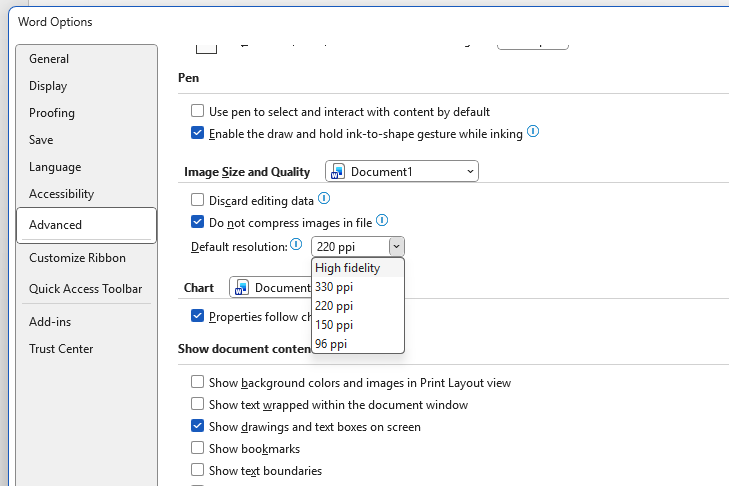
Task: Switch to Customize Ribbon settings
Action: (x=77, y=258)
